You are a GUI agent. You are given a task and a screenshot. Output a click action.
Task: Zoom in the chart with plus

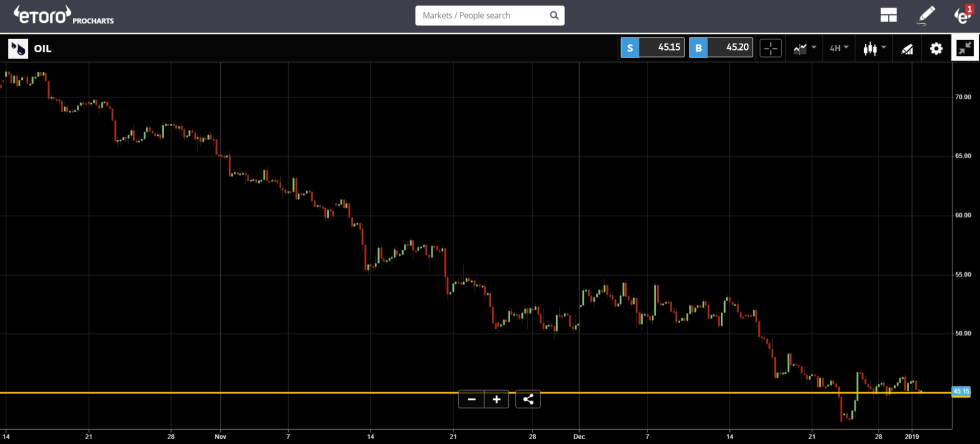496,399
